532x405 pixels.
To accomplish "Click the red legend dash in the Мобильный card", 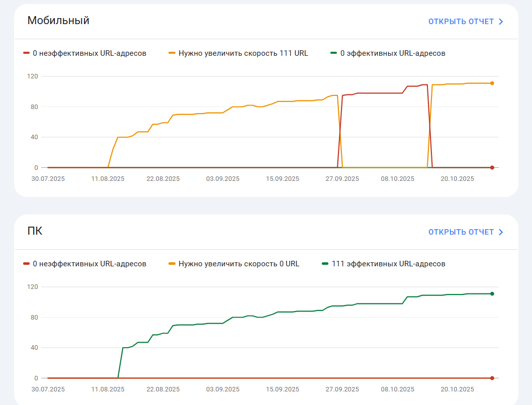I will (x=27, y=53).
